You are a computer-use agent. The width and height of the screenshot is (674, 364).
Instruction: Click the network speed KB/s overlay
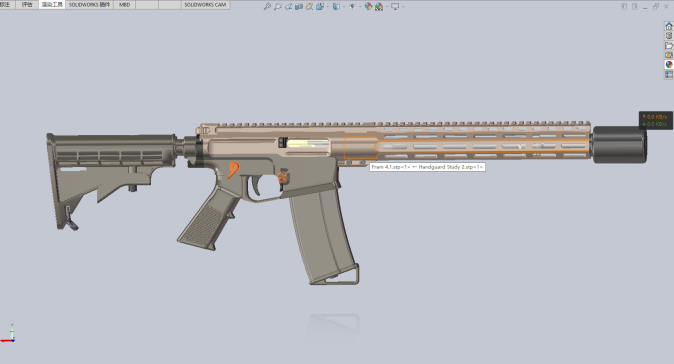[655, 120]
